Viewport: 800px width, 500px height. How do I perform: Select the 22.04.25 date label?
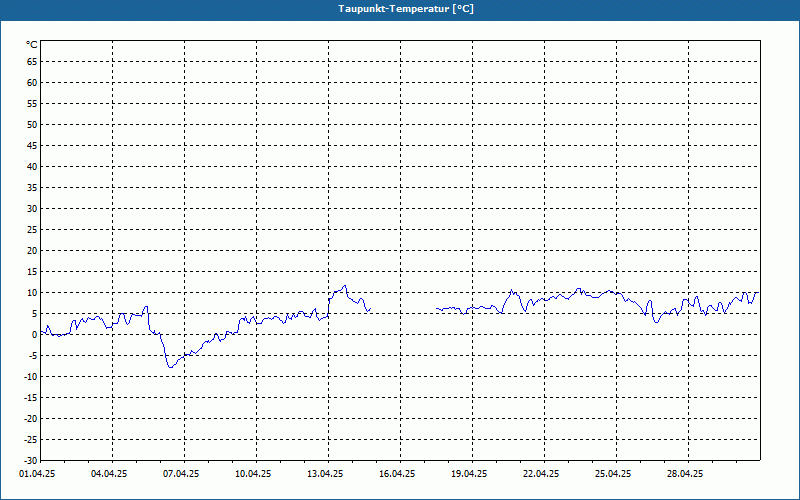click(x=541, y=474)
